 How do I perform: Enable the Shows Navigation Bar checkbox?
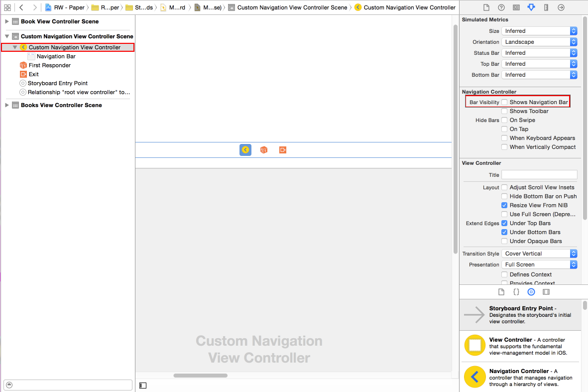click(x=505, y=102)
